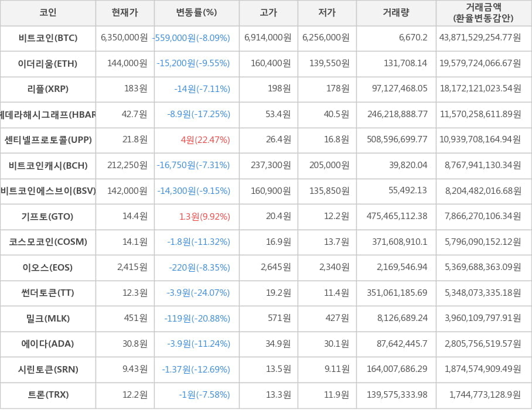Click XRP volume 97,127,468.05
The height and width of the screenshot is (410, 532).
400,88
